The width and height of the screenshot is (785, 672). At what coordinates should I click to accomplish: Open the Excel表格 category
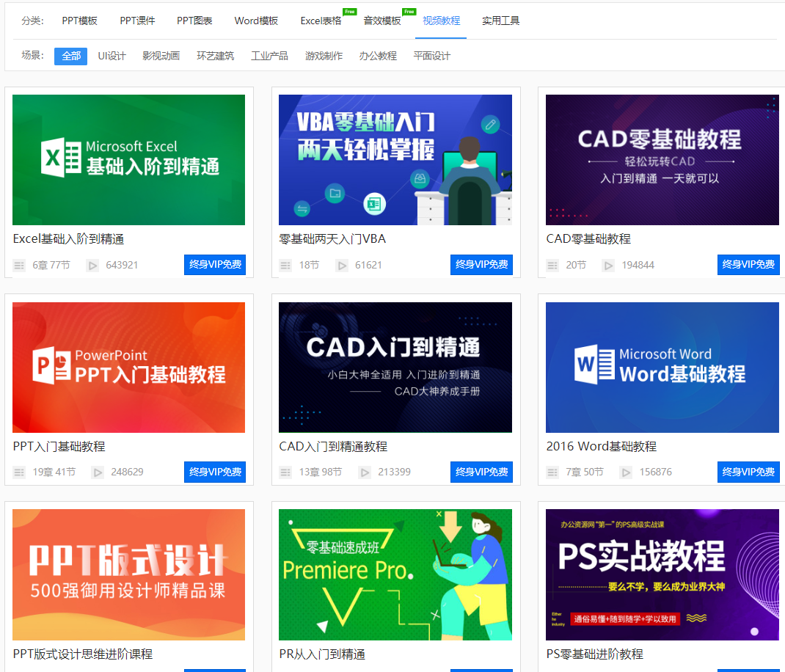pos(321,21)
